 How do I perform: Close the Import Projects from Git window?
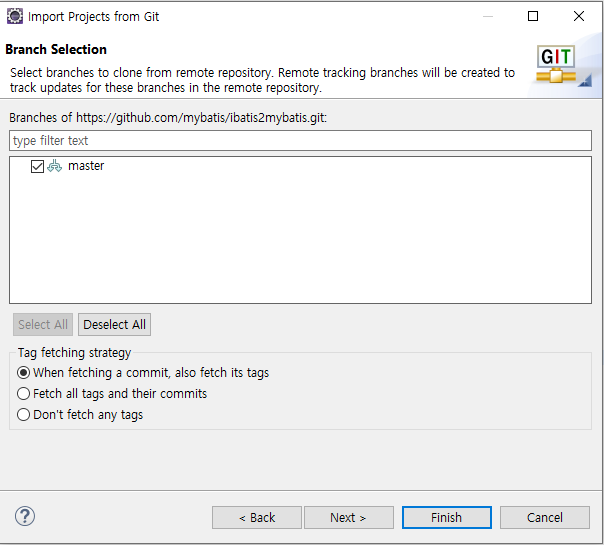579,16
